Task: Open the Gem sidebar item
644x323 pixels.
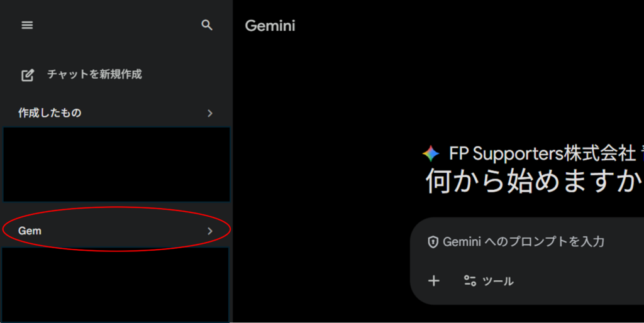Action: [x=30, y=231]
